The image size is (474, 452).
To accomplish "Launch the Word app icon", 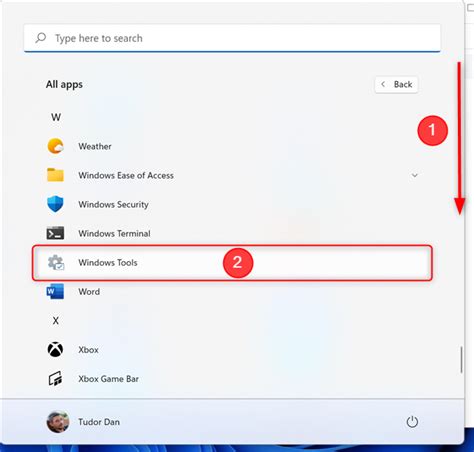I will pyautogui.click(x=55, y=292).
